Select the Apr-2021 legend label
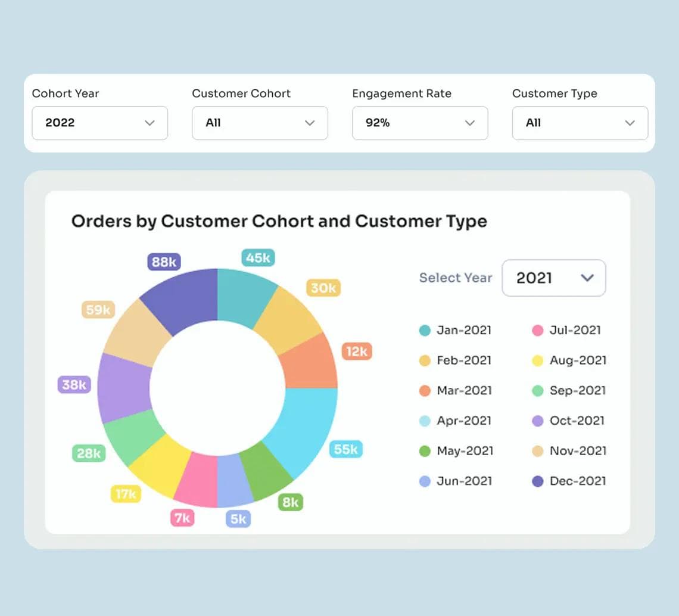This screenshot has height=616, width=679. tap(464, 421)
